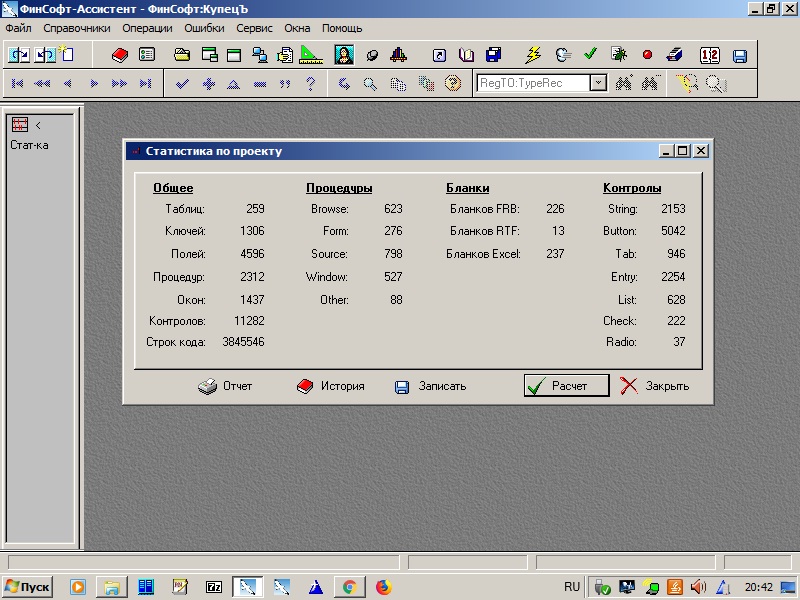The height and width of the screenshot is (600, 800).
Task: Launch Firefox from the taskbar
Action: point(383,587)
